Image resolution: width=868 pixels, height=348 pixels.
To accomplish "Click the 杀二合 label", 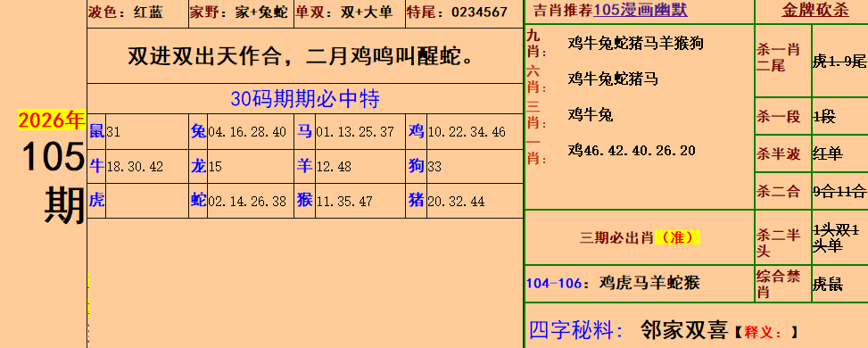I will click(x=779, y=192).
